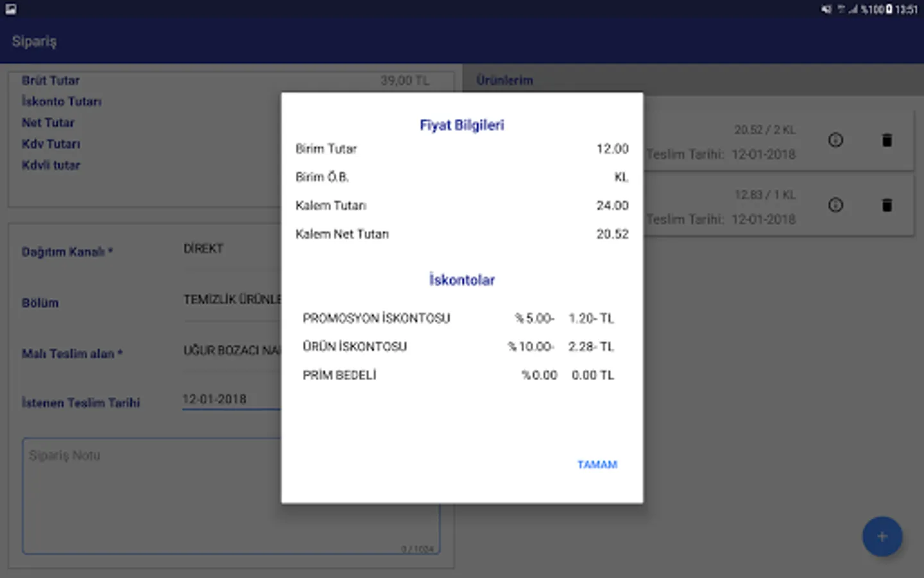Delete the 12.83 / 1 KL product with trash icon
The width and height of the screenshot is (924, 578).
click(x=887, y=205)
